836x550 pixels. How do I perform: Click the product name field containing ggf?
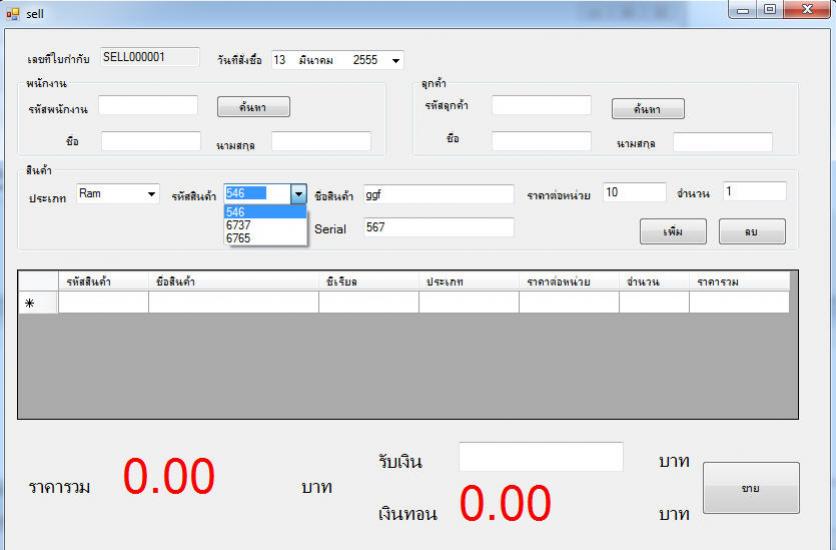(x=439, y=195)
